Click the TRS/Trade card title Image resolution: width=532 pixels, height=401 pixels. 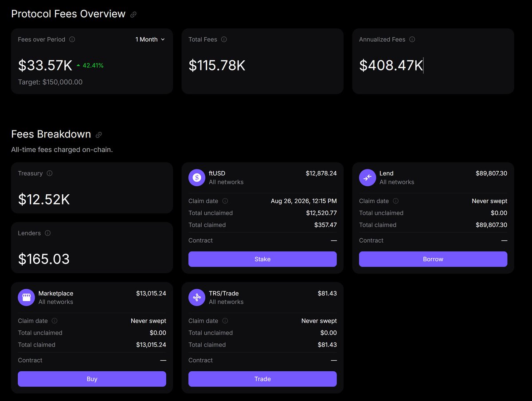[x=224, y=293]
